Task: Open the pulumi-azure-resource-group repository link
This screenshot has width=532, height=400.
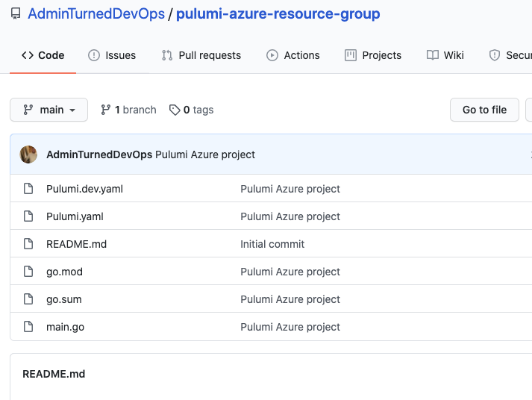Action: tap(278, 14)
